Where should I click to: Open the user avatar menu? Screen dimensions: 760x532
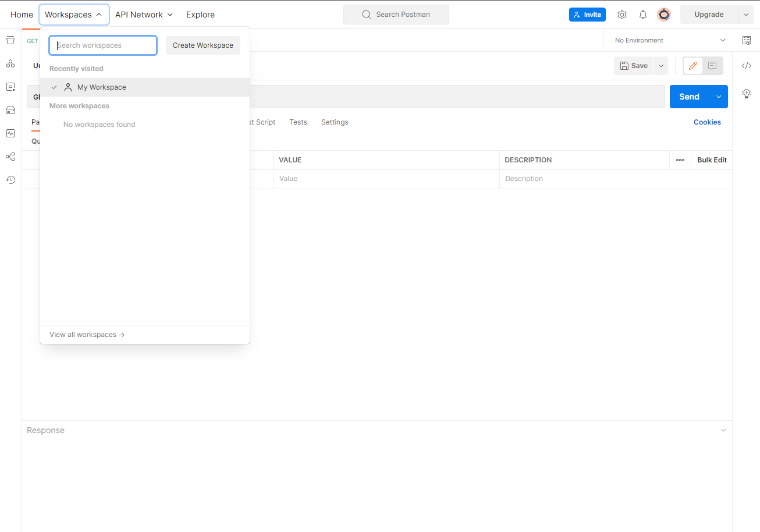664,15
